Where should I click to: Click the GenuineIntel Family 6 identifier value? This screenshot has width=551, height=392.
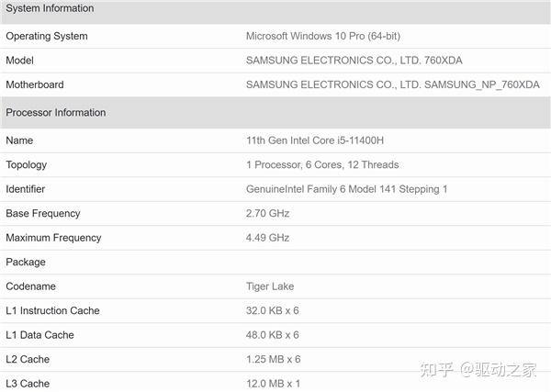tap(346, 189)
